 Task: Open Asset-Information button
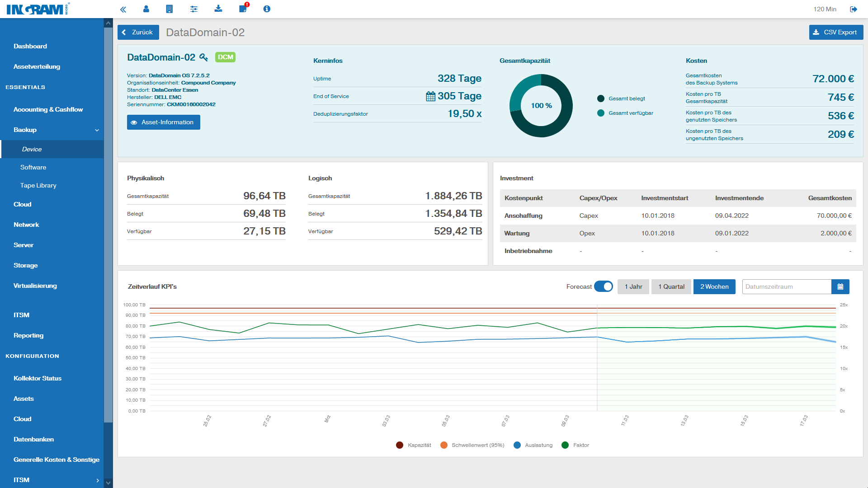tap(164, 122)
